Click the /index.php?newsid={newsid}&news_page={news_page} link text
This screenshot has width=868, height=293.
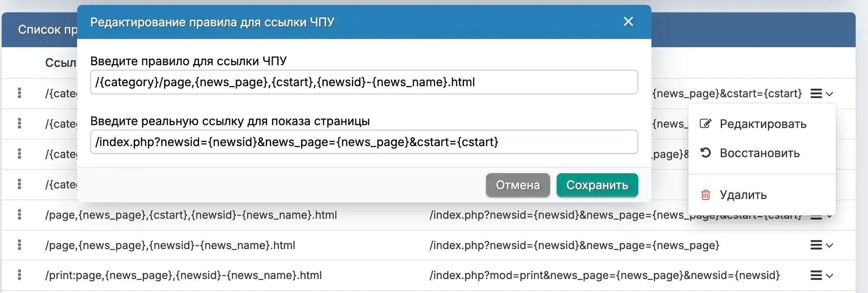pyautogui.click(x=574, y=245)
